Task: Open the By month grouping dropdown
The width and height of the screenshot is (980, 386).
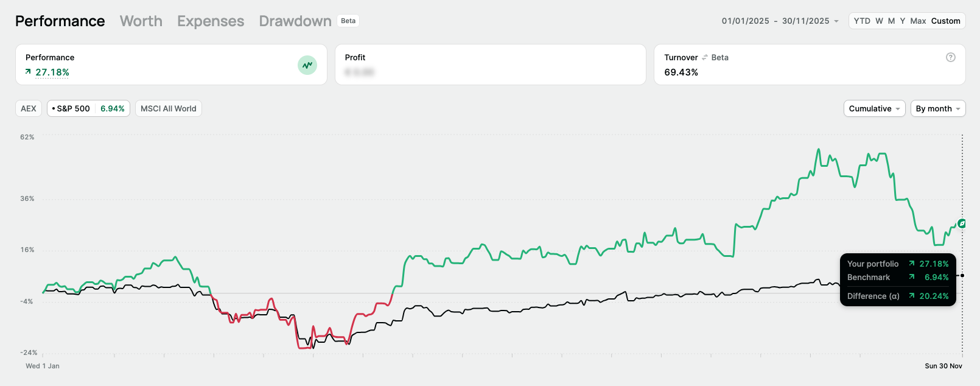Action: click(x=937, y=108)
